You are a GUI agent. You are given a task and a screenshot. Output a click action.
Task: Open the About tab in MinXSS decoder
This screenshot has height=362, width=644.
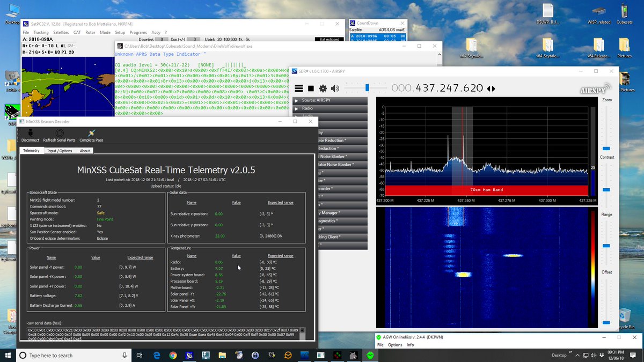pos(85,151)
